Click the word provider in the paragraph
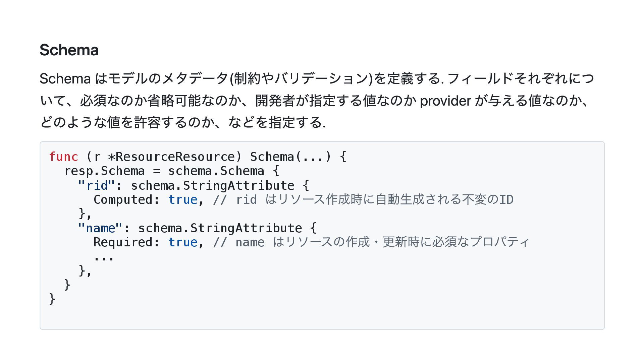The height and width of the screenshot is (362, 644). [445, 101]
